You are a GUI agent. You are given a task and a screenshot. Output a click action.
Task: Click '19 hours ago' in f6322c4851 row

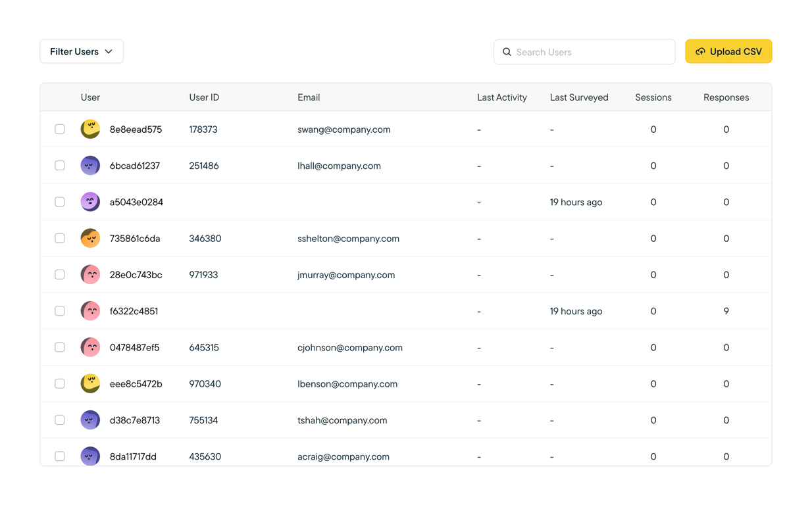pos(576,311)
